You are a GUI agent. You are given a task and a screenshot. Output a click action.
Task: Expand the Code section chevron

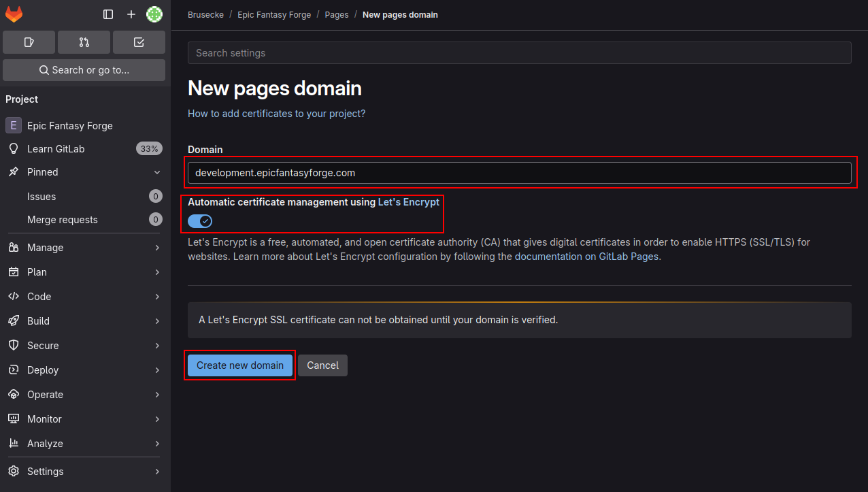pos(157,297)
